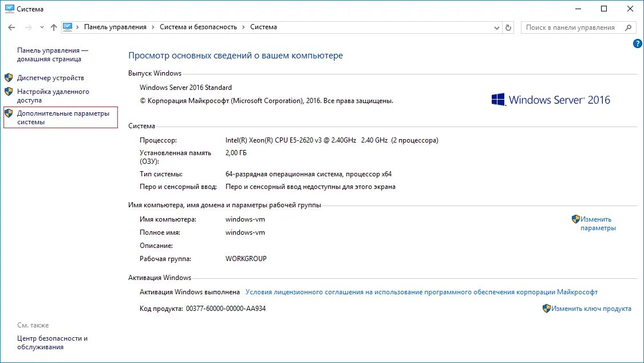
Task: Click the forward navigation arrow
Action: click(x=29, y=27)
